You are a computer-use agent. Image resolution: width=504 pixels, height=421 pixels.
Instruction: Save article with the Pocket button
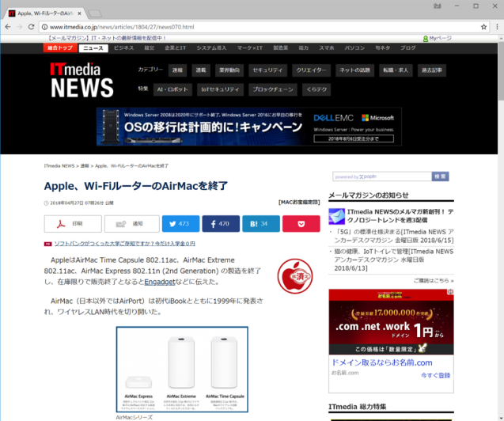pos(301,224)
